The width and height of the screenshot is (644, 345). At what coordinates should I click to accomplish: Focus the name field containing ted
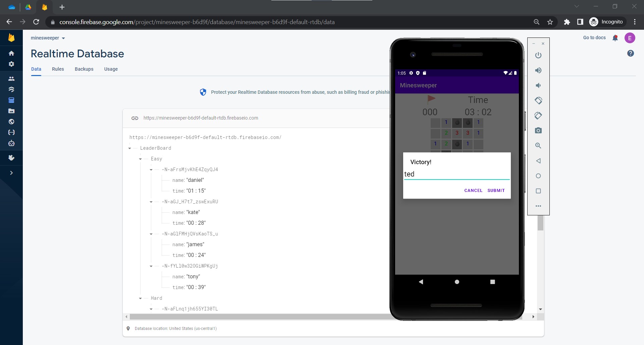tap(457, 174)
